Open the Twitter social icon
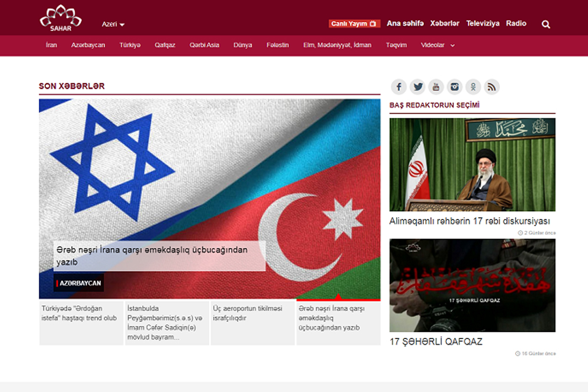 417,87
